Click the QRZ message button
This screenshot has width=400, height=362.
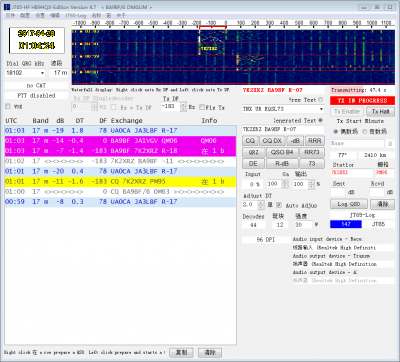pos(253,152)
